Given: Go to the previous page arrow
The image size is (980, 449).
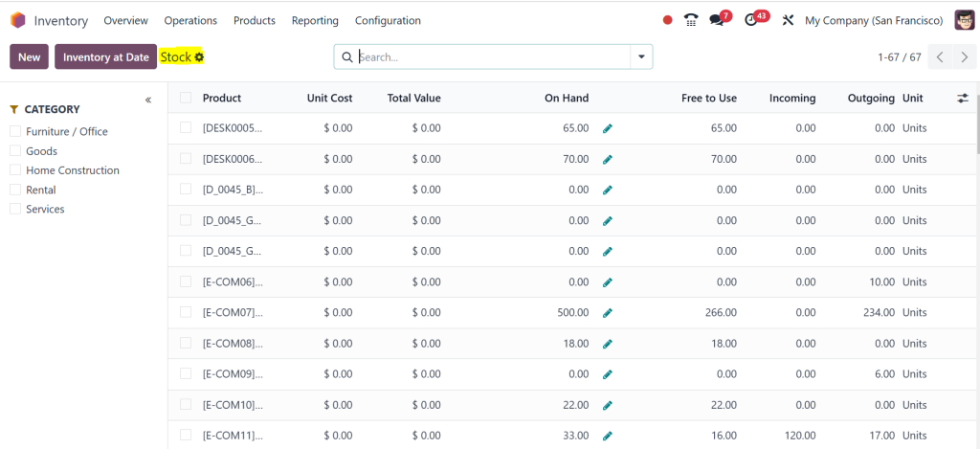Looking at the screenshot, I should [x=940, y=57].
